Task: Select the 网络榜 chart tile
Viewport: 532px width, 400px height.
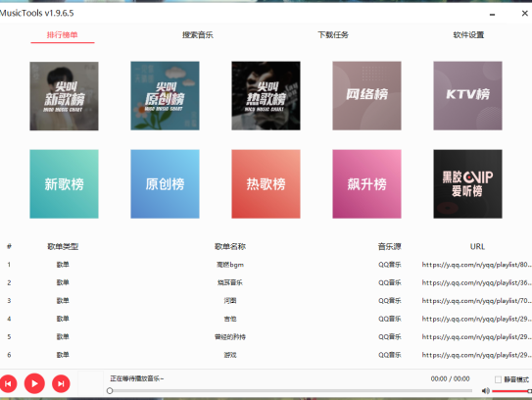Action: coord(366,96)
